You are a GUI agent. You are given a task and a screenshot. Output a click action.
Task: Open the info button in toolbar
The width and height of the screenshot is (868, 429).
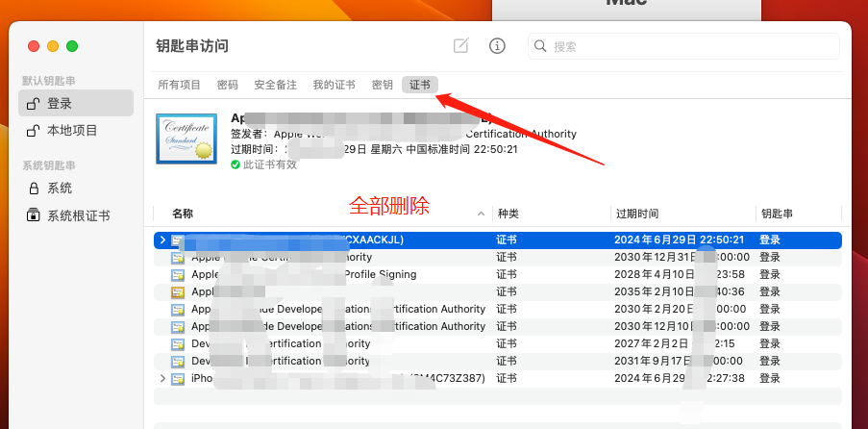pyautogui.click(x=497, y=45)
